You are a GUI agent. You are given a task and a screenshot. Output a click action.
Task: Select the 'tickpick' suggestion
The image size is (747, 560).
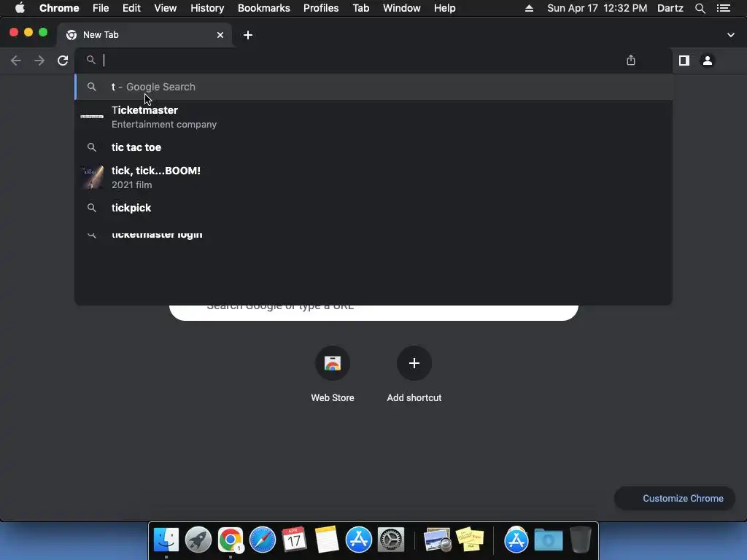click(373, 208)
